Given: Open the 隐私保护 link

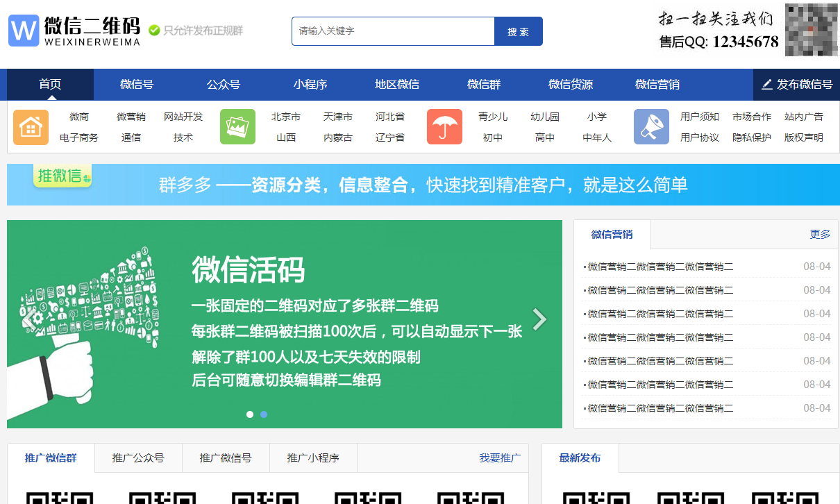Looking at the screenshot, I should click(752, 137).
